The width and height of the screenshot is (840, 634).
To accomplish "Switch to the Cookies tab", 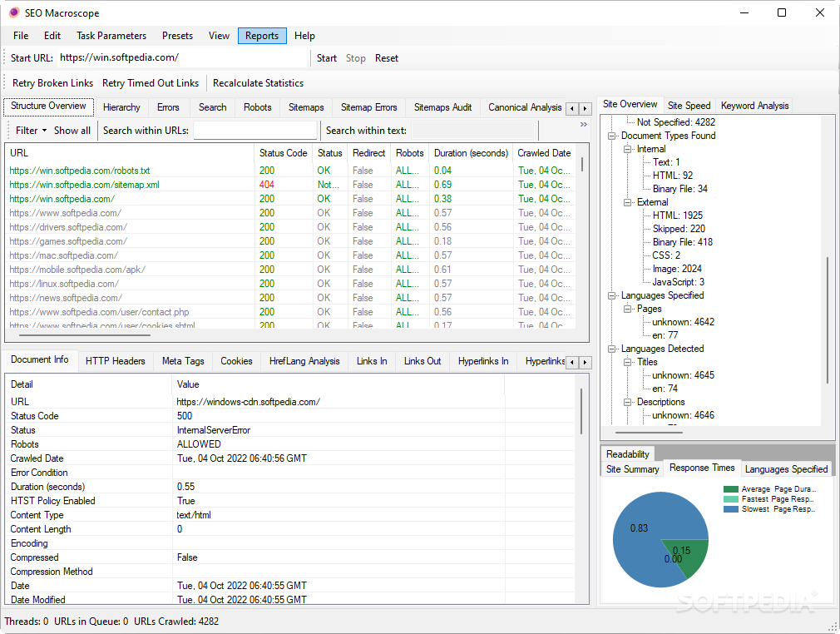I will pos(236,361).
